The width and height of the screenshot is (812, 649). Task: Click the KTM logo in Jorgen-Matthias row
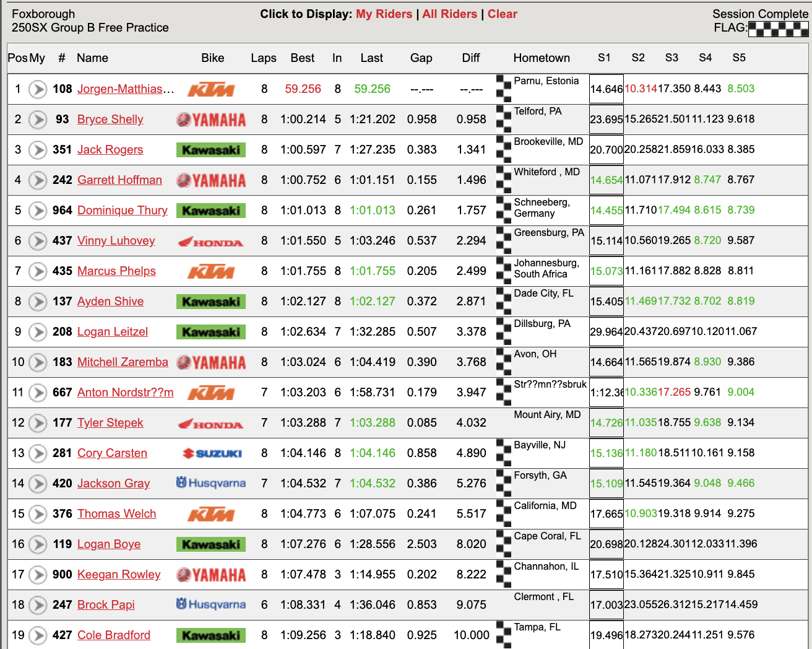coord(211,90)
